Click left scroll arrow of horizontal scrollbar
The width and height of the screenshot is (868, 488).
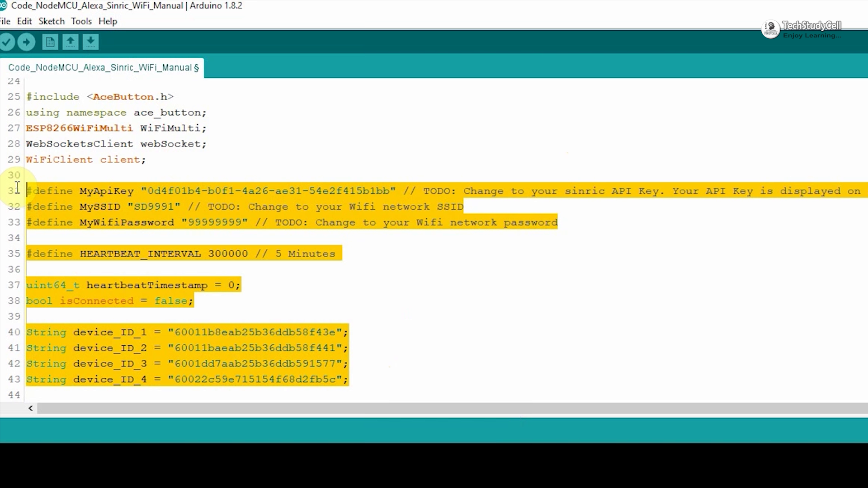(30, 408)
